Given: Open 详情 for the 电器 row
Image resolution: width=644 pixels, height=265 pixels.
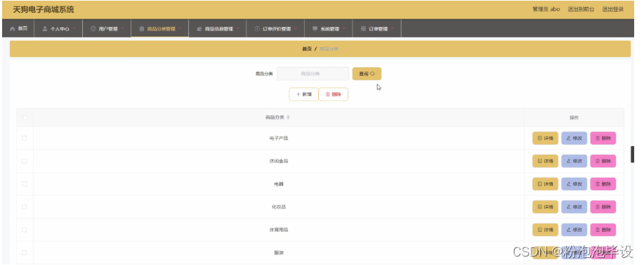Looking at the screenshot, I should (x=545, y=184).
